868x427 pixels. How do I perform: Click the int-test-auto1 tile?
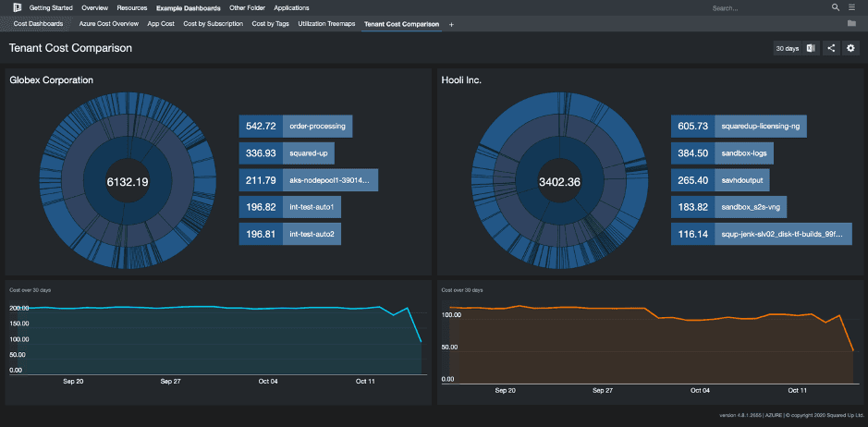point(290,207)
